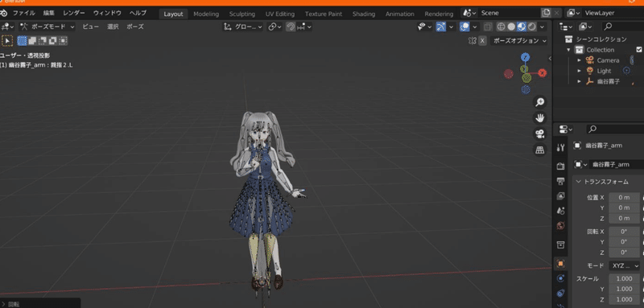644x308 pixels.
Task: Open the ポーズ menu in viewport header
Action: 135,27
